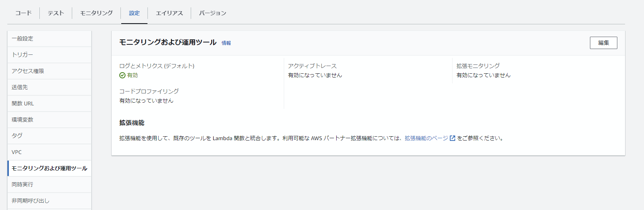Image resolution: width=644 pixels, height=210 pixels.
Task: Switch to the テスト tab
Action: (x=56, y=13)
